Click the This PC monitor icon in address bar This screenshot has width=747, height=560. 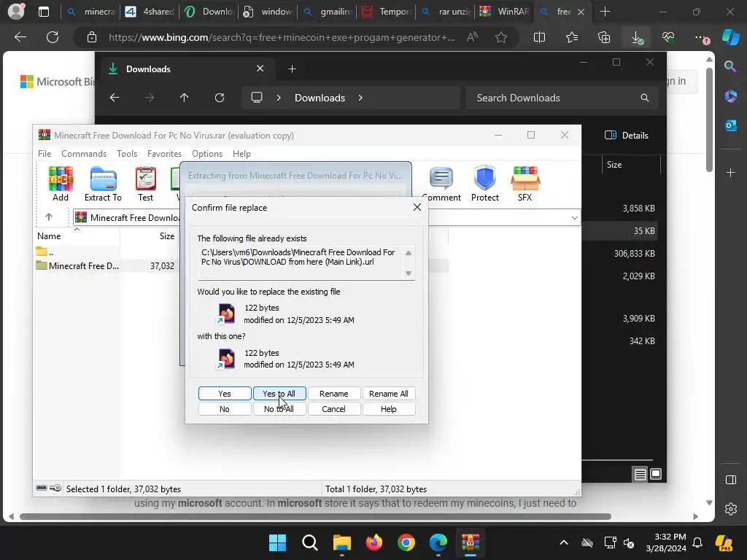tap(257, 98)
